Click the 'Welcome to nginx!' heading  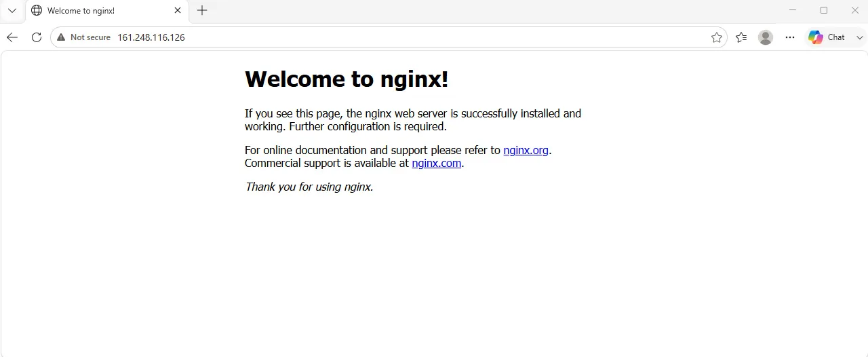[x=347, y=79]
